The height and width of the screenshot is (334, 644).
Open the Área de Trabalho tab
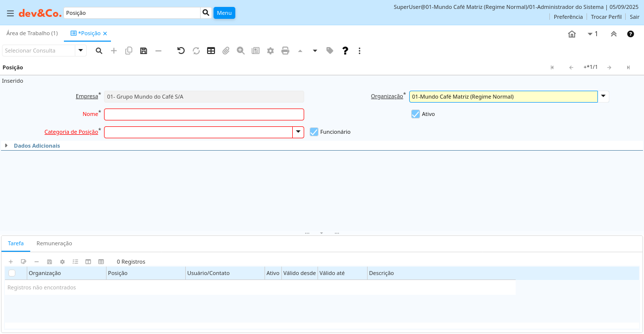32,33
